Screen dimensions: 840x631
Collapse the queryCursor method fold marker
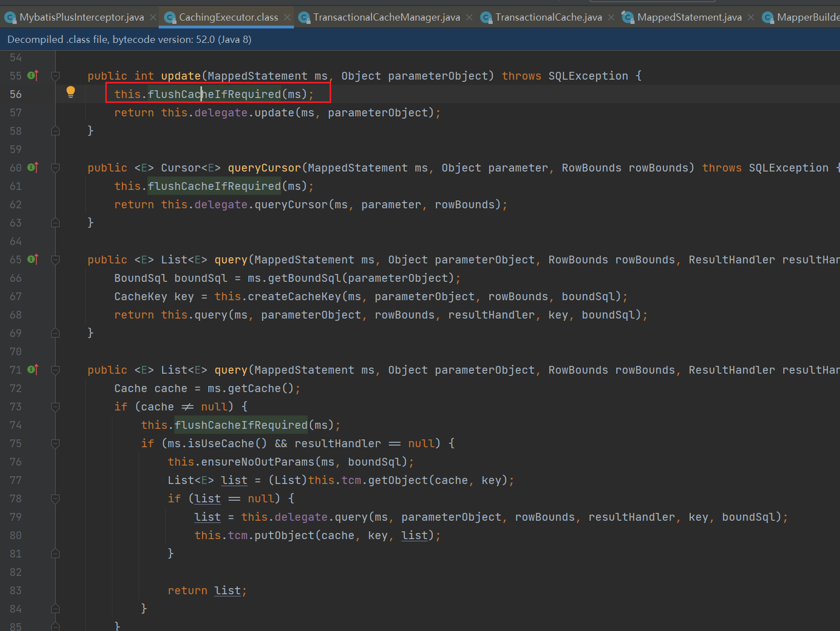(x=55, y=168)
